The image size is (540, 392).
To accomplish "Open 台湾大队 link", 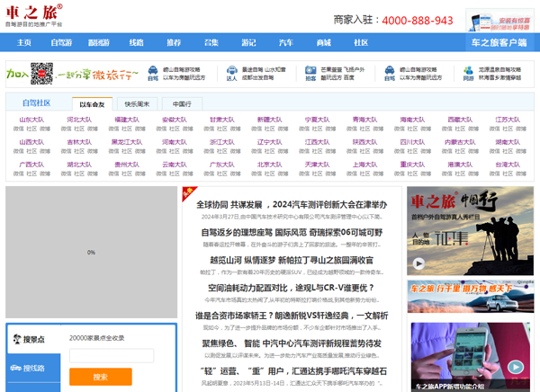I will pyautogui.click(x=508, y=165).
